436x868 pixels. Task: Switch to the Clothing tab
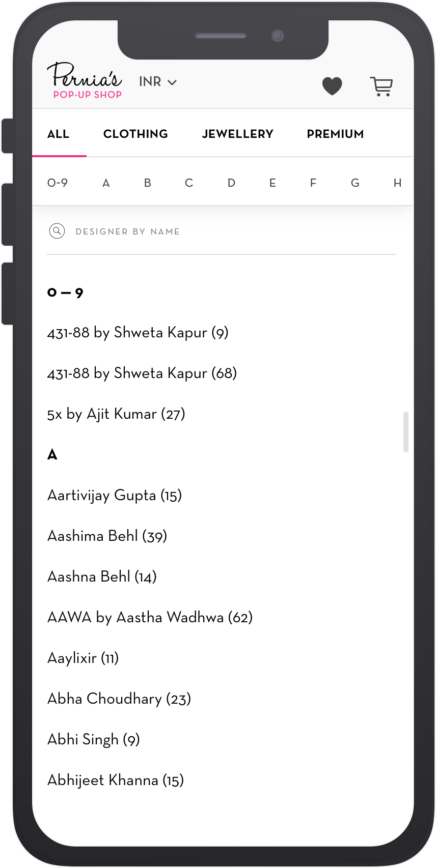[x=135, y=134]
